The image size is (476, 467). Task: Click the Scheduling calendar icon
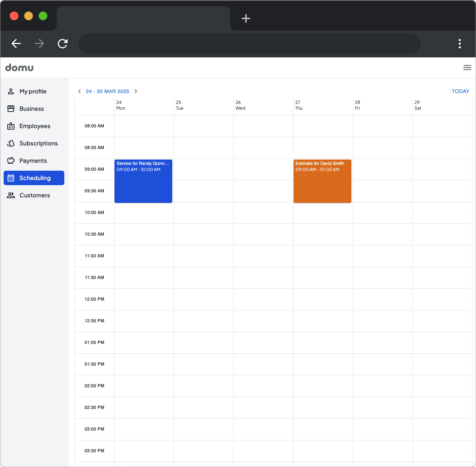point(11,178)
